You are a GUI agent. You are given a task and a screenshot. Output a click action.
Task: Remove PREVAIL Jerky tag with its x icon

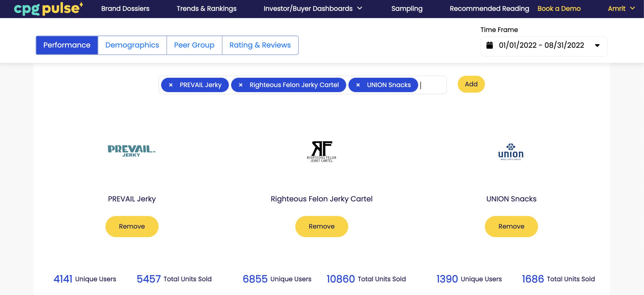(171, 85)
